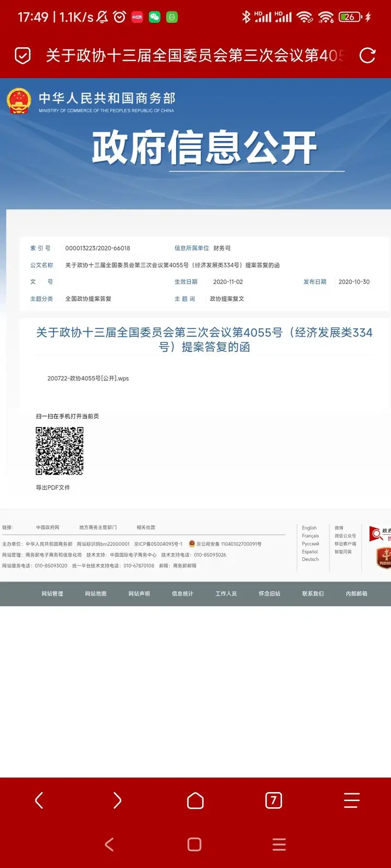
Task: Expand the 相关社团 links list
Action: pyautogui.click(x=146, y=527)
